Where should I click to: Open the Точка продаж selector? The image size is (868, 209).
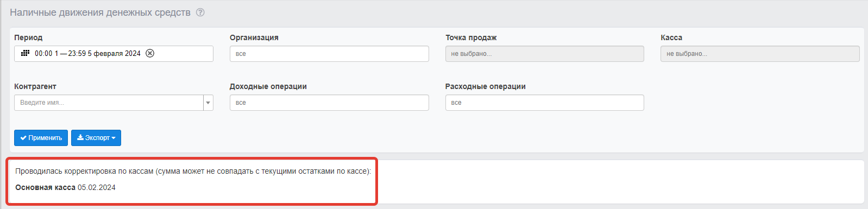point(545,54)
